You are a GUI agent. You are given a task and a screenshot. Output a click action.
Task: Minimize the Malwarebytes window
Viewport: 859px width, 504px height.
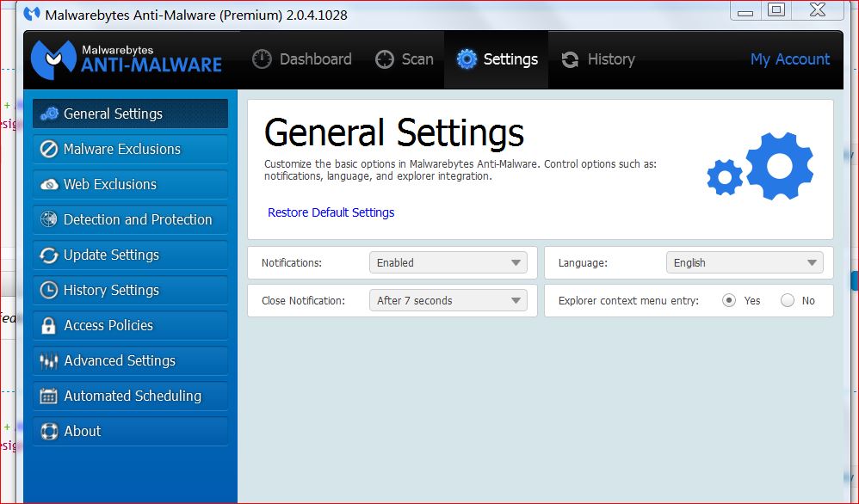click(x=745, y=11)
